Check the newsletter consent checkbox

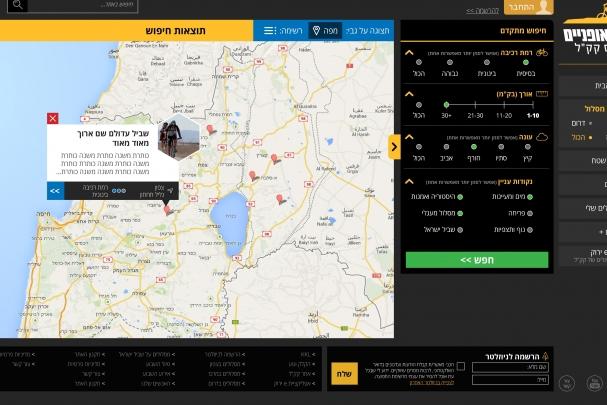click(x=461, y=366)
